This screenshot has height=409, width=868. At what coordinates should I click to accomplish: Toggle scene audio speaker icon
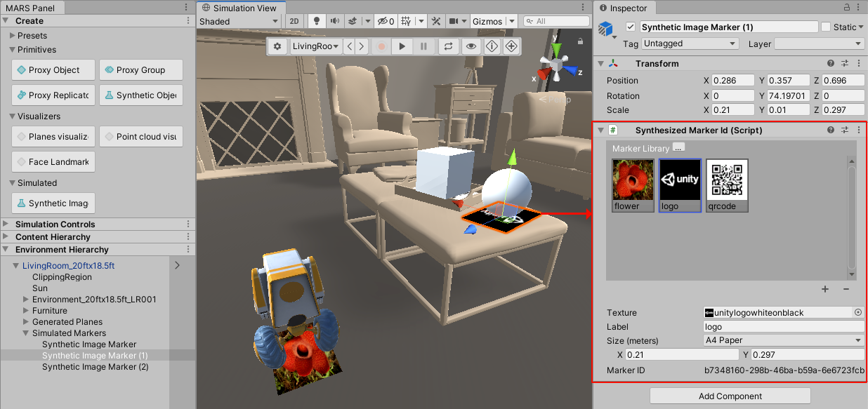pos(334,21)
